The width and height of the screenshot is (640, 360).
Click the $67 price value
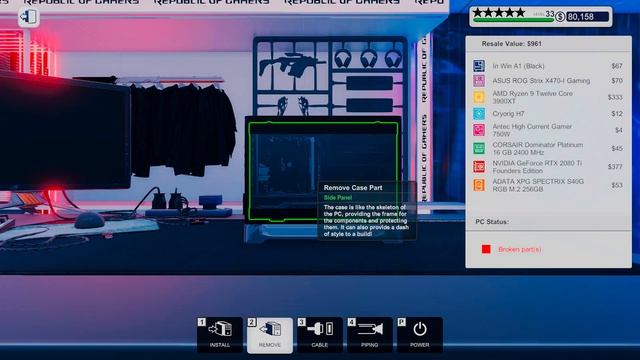[617, 66]
